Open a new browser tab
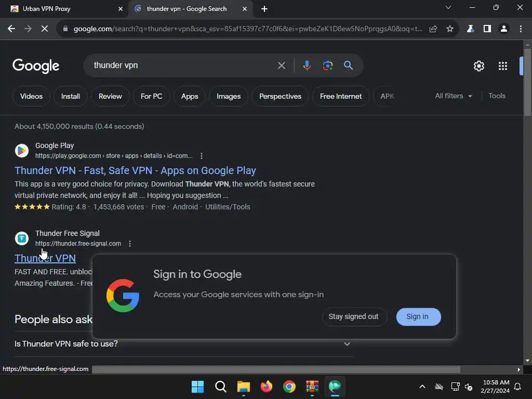Viewport: 532px width, 399px height. 264,9
